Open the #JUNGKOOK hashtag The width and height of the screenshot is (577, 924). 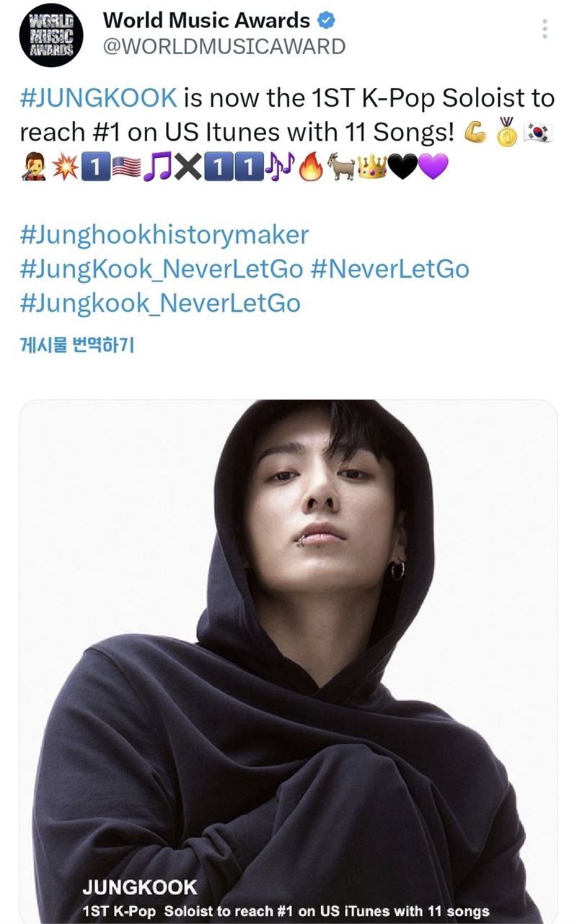pyautogui.click(x=98, y=98)
